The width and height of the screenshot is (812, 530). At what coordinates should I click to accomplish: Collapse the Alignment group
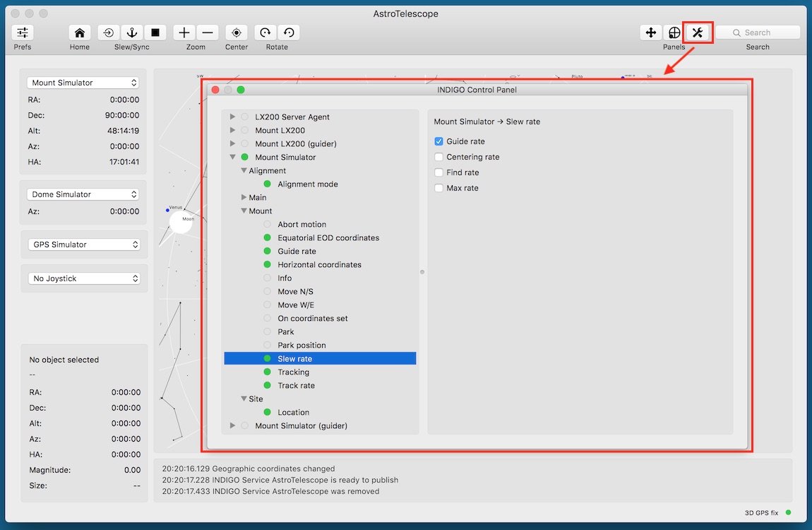tap(244, 170)
